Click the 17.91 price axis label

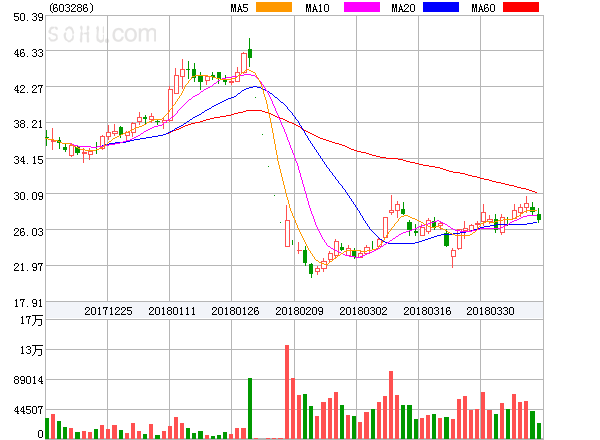coord(28,303)
